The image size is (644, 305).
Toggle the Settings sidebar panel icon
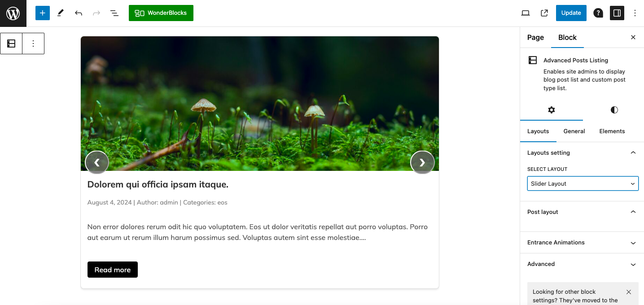617,13
